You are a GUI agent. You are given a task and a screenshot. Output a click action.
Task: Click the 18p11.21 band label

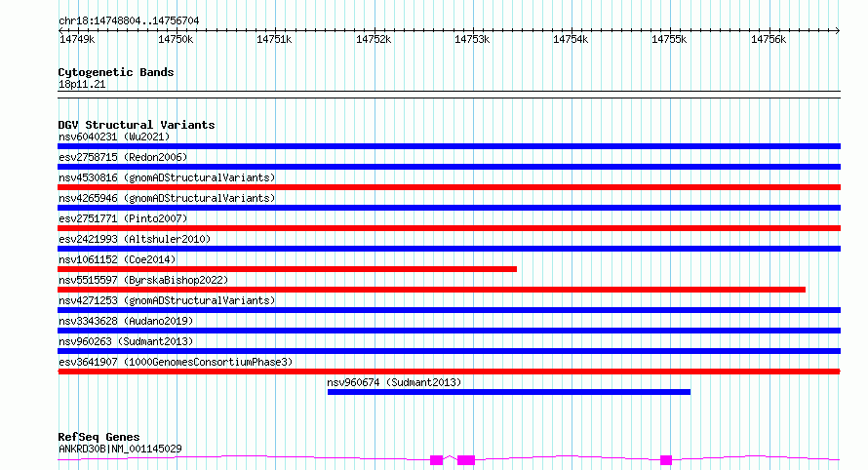(82, 84)
